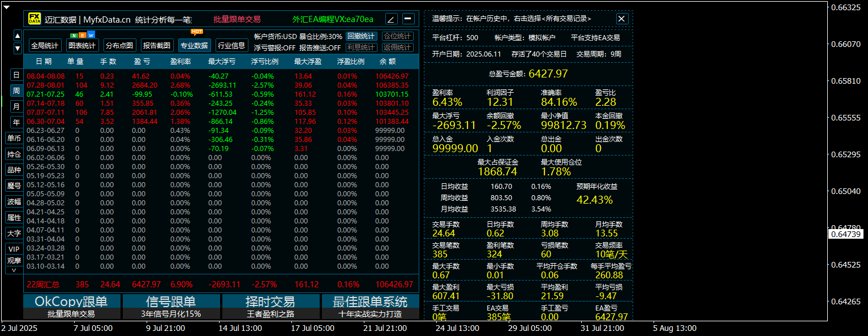The width and height of the screenshot is (868, 336).
Task: Click the FX DATA logo icon
Action: [x=35, y=19]
